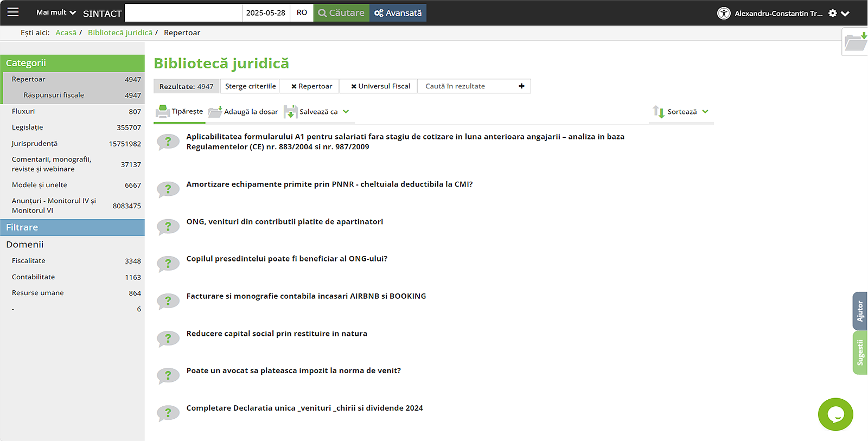Click question icon for Facturare AIRBNB

coord(168,301)
